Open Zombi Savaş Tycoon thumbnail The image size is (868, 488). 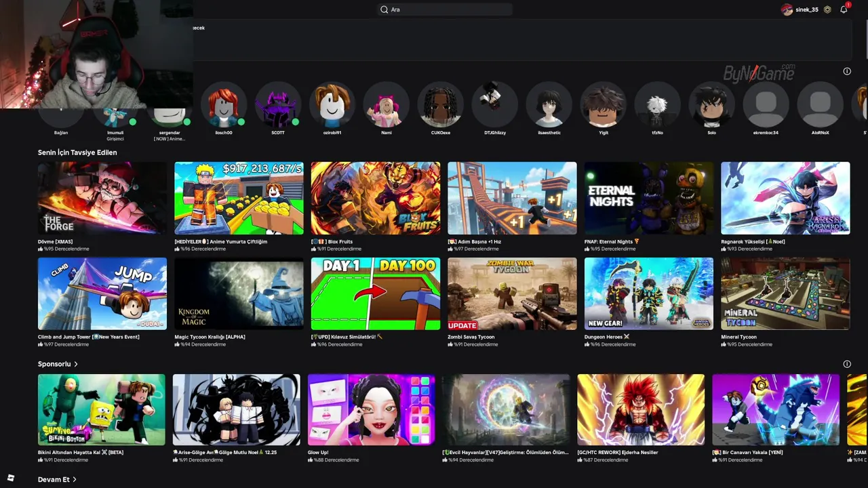point(512,293)
